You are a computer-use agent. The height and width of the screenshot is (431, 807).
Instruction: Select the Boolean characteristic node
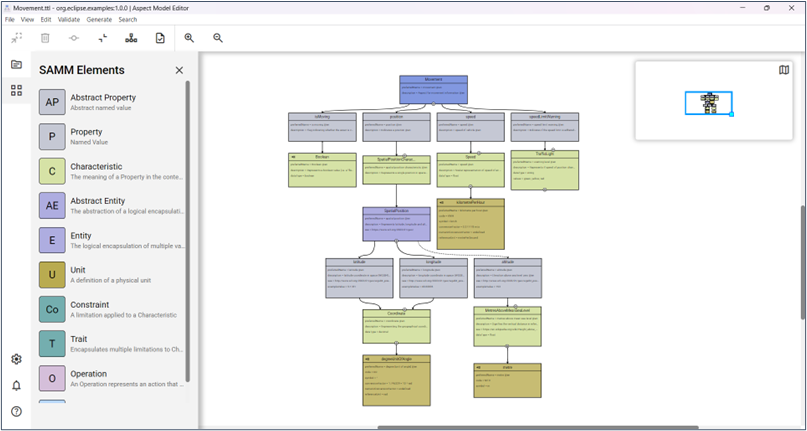pos(322,170)
